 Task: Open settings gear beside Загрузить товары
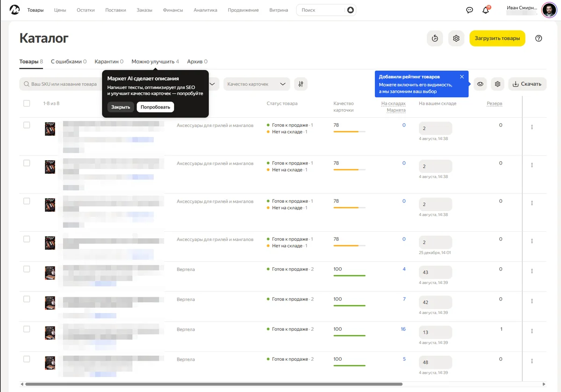pyautogui.click(x=456, y=38)
